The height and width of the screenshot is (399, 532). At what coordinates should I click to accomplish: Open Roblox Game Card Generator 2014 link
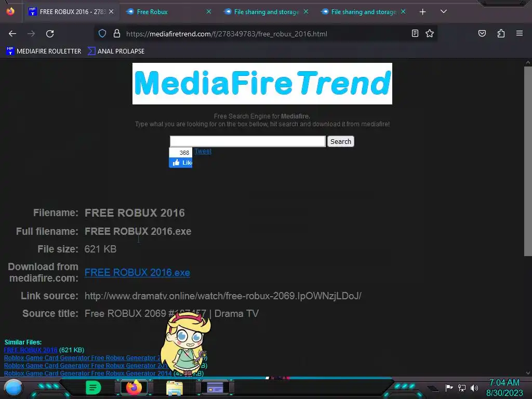(x=88, y=374)
